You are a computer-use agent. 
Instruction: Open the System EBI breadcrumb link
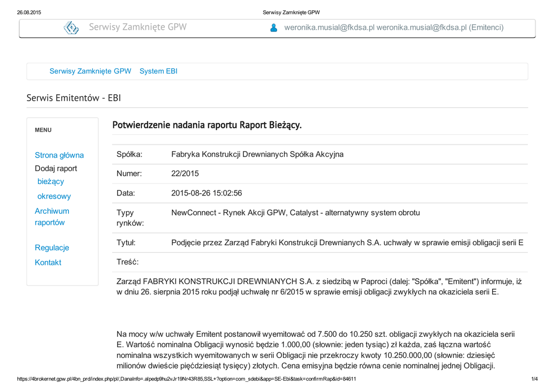[158, 71]
